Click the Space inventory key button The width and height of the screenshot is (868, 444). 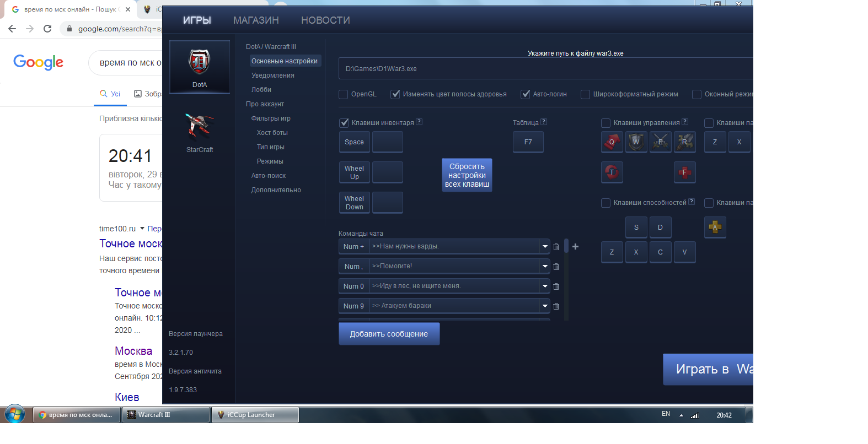(x=354, y=142)
